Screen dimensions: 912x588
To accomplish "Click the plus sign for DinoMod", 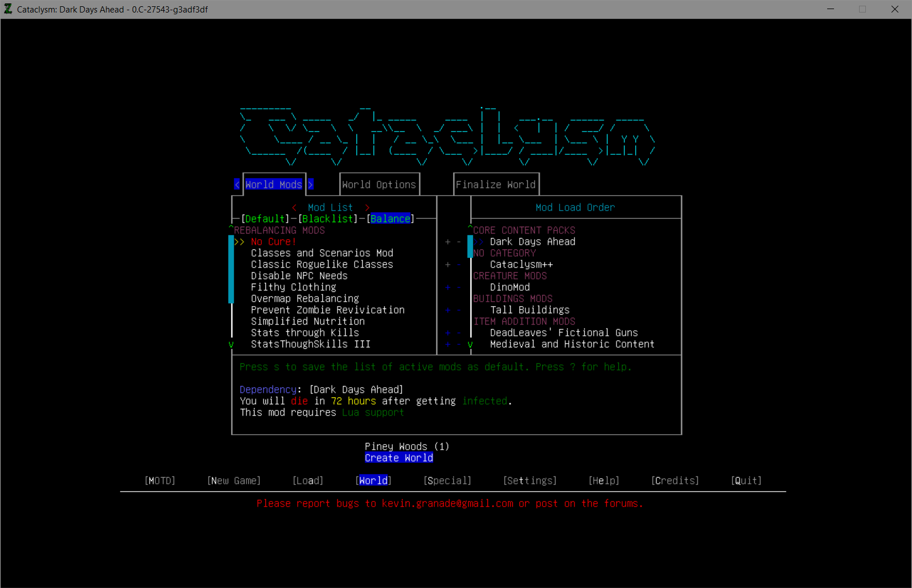I will coord(447,287).
